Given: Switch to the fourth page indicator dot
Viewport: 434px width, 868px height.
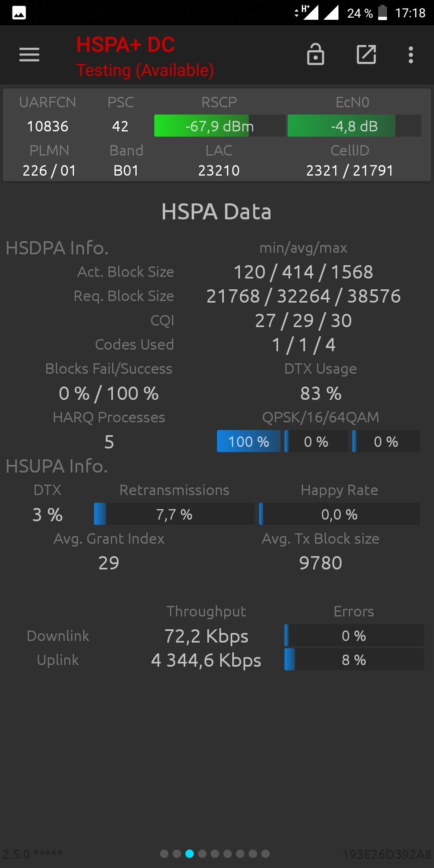Looking at the screenshot, I should [x=202, y=854].
